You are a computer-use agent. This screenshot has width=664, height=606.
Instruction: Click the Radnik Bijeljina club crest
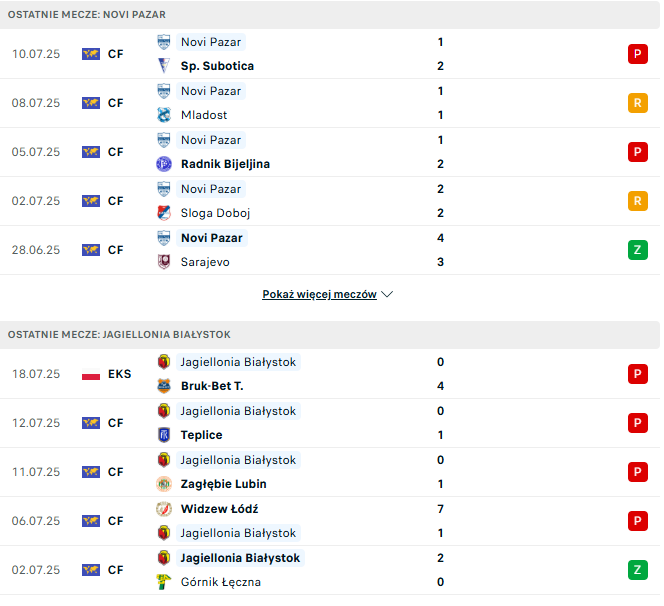click(164, 164)
